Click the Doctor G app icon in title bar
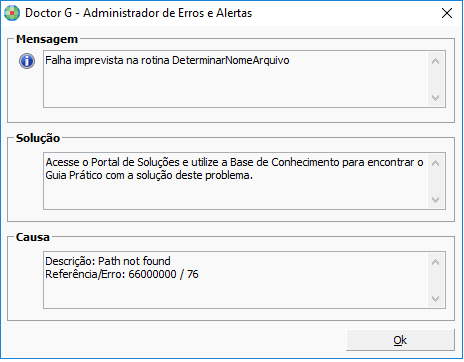Screen dimensions: 464x362 [12, 13]
